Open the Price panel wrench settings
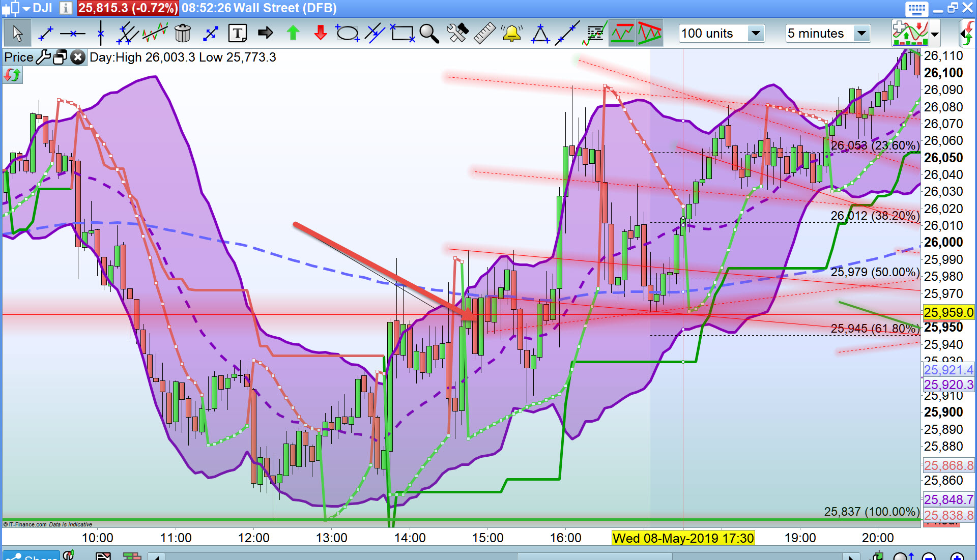The height and width of the screenshot is (560, 977). (x=43, y=57)
